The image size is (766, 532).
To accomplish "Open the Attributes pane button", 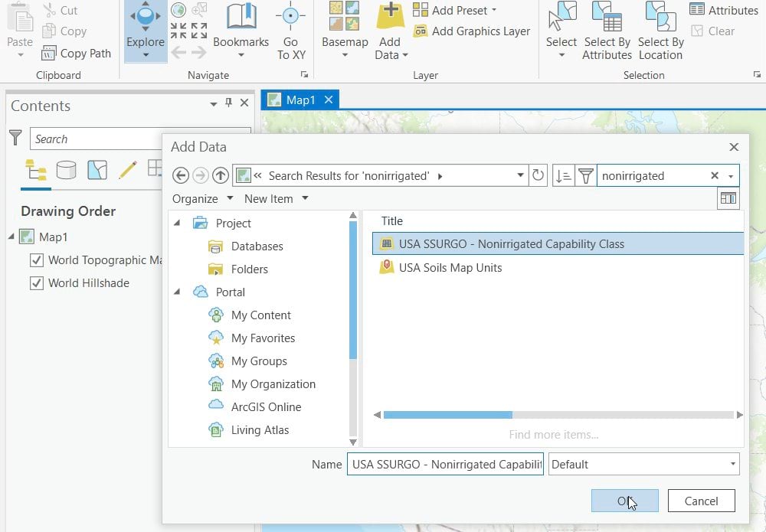I will tap(724, 10).
